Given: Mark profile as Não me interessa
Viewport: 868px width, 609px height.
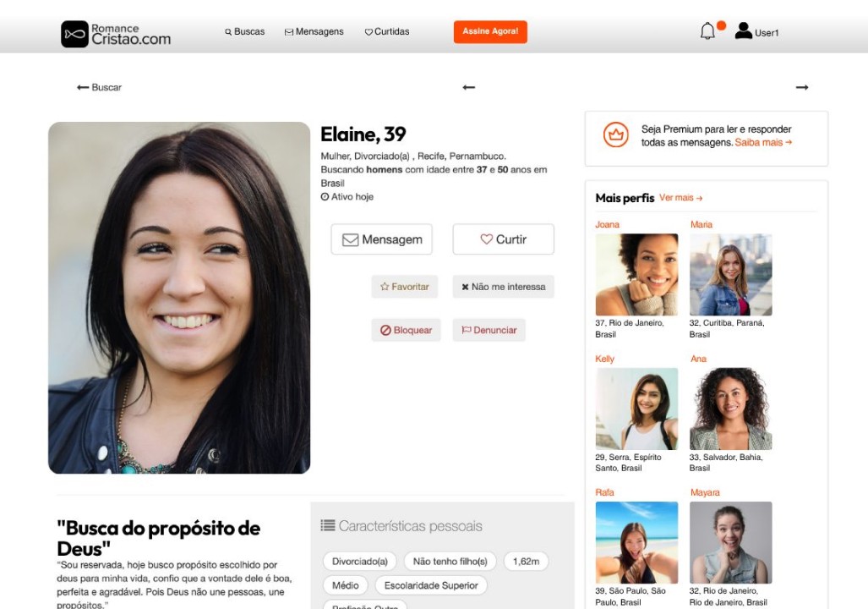Looking at the screenshot, I should pyautogui.click(x=503, y=287).
